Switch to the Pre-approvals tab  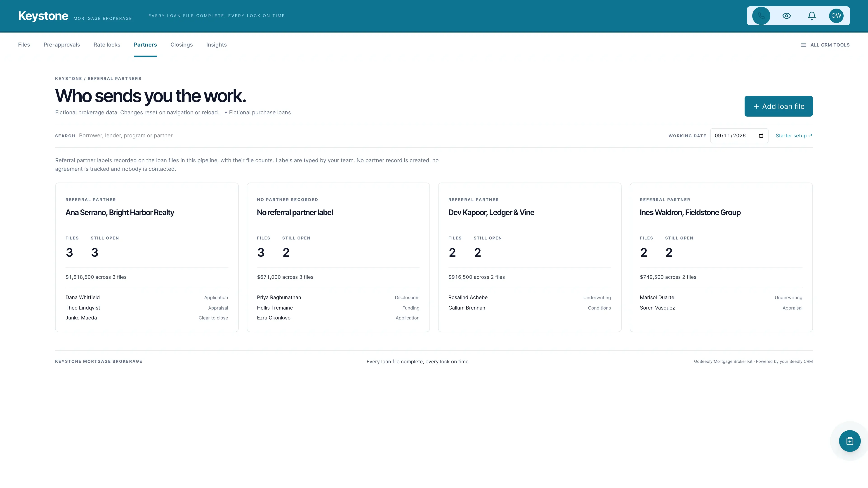[x=62, y=45]
